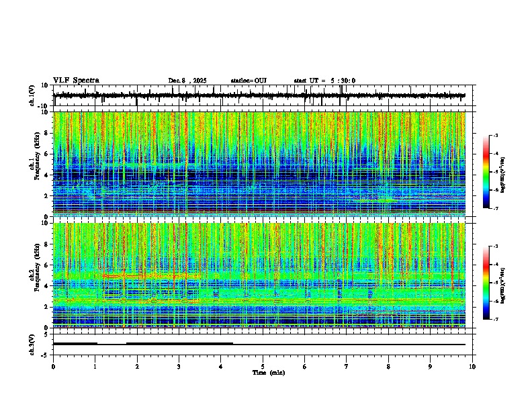Image resolution: width=532 pixels, height=411 pixels.
Task: Click the 'Time (min)' axis label
Action: (x=269, y=373)
